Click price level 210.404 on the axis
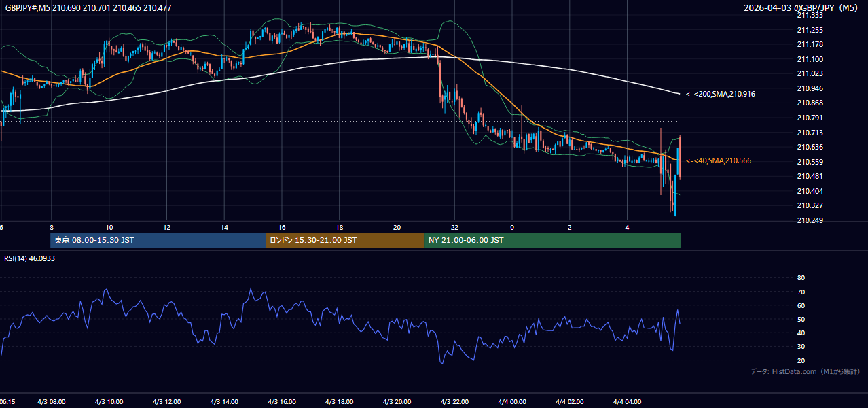This screenshot has height=408, width=868. (x=810, y=191)
